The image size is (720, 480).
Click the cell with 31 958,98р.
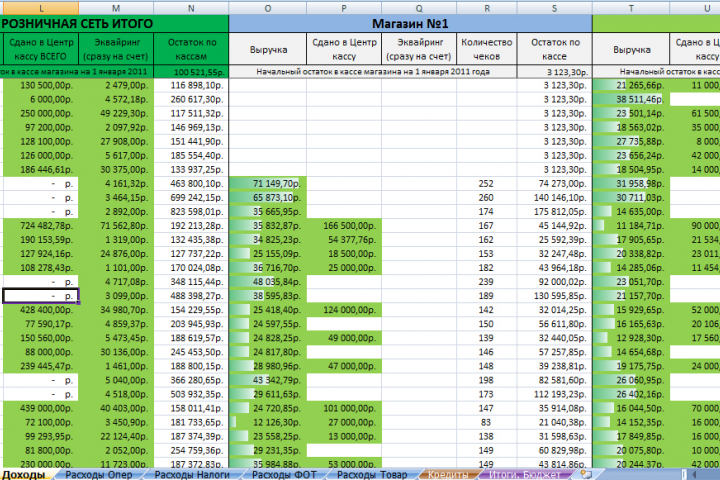pos(631,184)
